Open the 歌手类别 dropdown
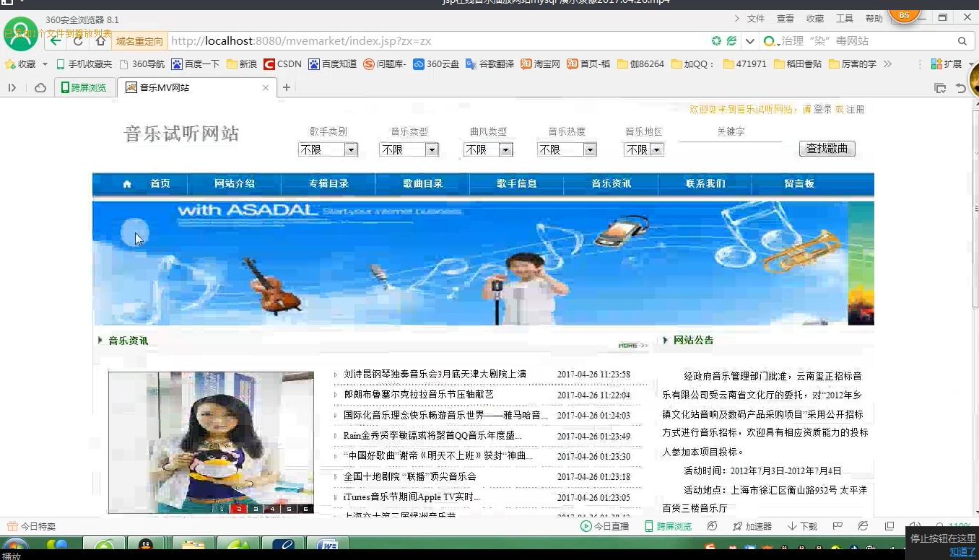The width and height of the screenshot is (979, 560). click(328, 149)
